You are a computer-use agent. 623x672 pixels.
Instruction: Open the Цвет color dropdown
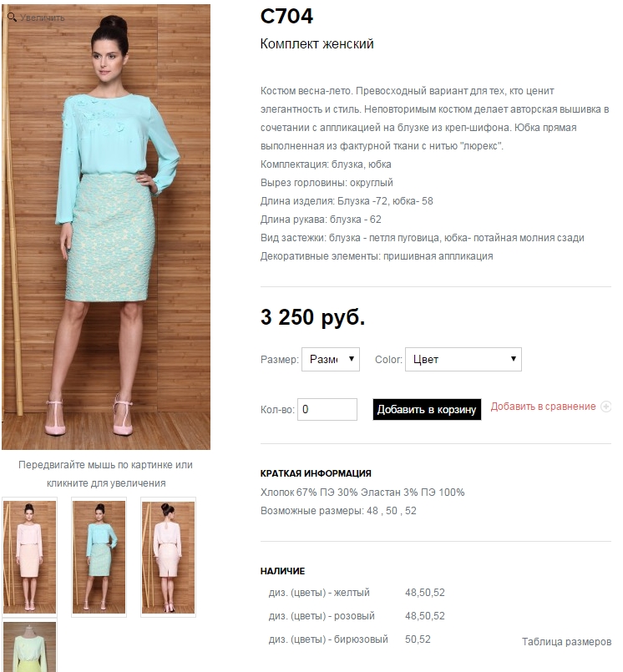point(463,359)
